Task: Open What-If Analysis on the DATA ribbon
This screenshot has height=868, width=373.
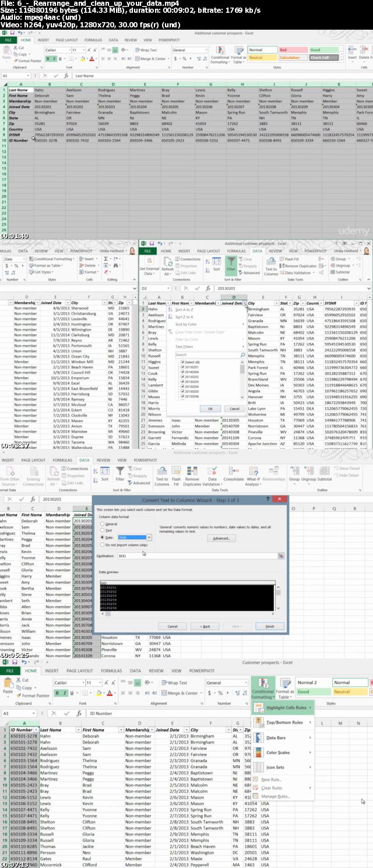Action: [254, 472]
